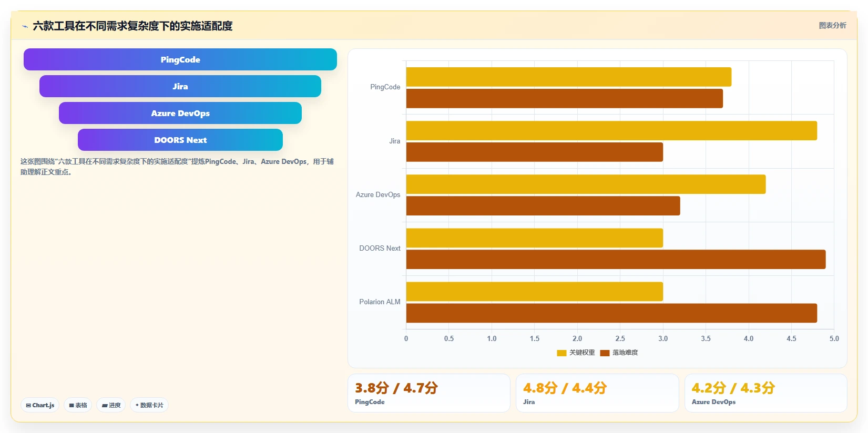Click the Azure DevOps y-axis label
Image resolution: width=868 pixels, height=433 pixels.
(378, 194)
